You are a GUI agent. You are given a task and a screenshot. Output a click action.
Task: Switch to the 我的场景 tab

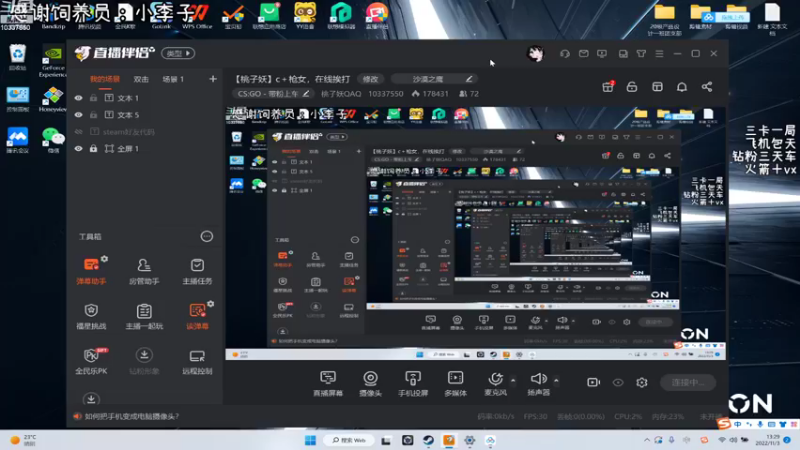(105, 79)
